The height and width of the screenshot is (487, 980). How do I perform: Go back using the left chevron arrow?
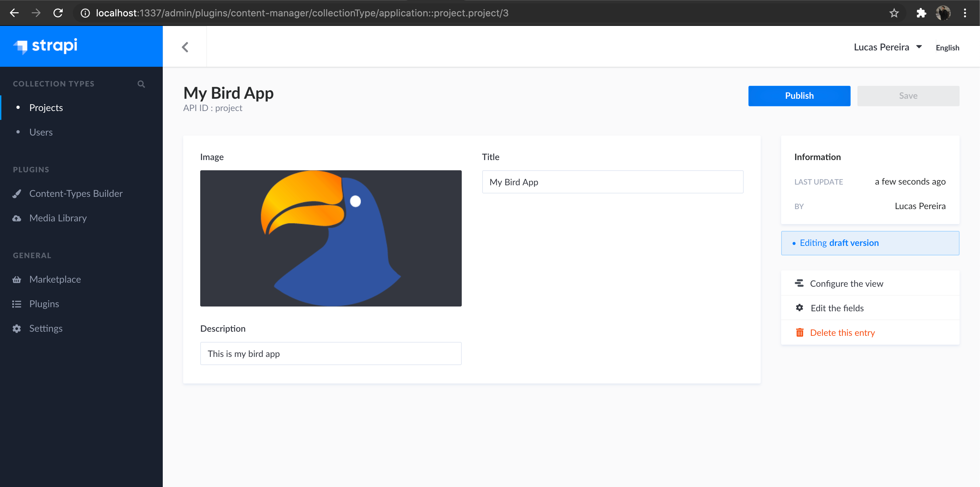(185, 47)
